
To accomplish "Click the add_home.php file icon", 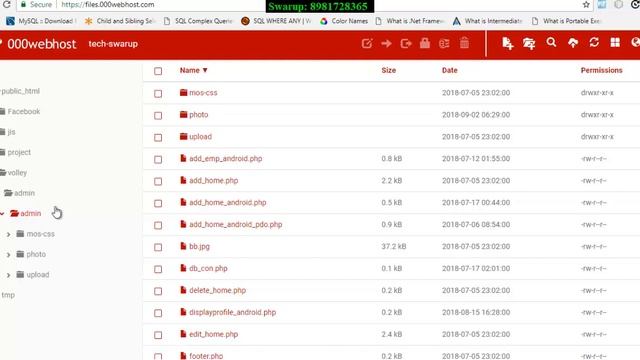I will tap(183, 180).
